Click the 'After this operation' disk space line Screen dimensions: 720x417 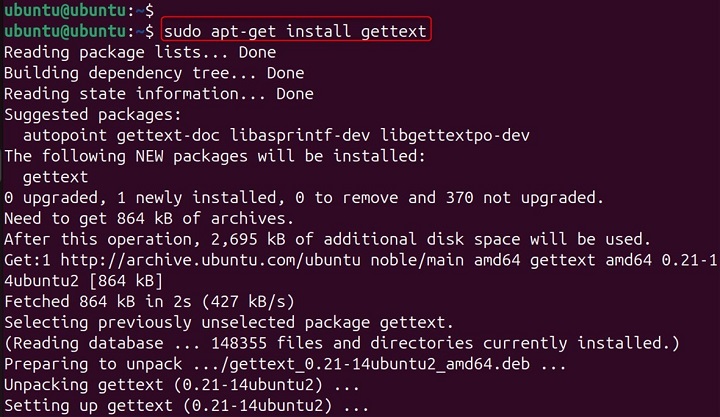pos(327,240)
